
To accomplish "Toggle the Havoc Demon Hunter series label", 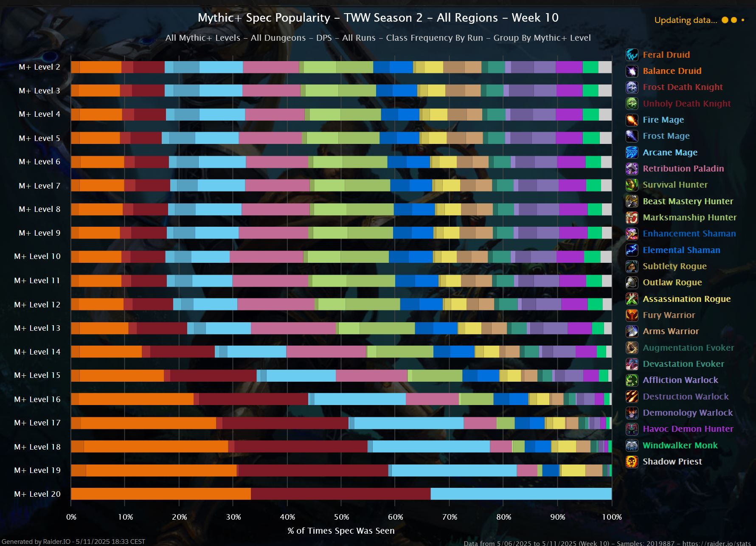I will coord(688,429).
